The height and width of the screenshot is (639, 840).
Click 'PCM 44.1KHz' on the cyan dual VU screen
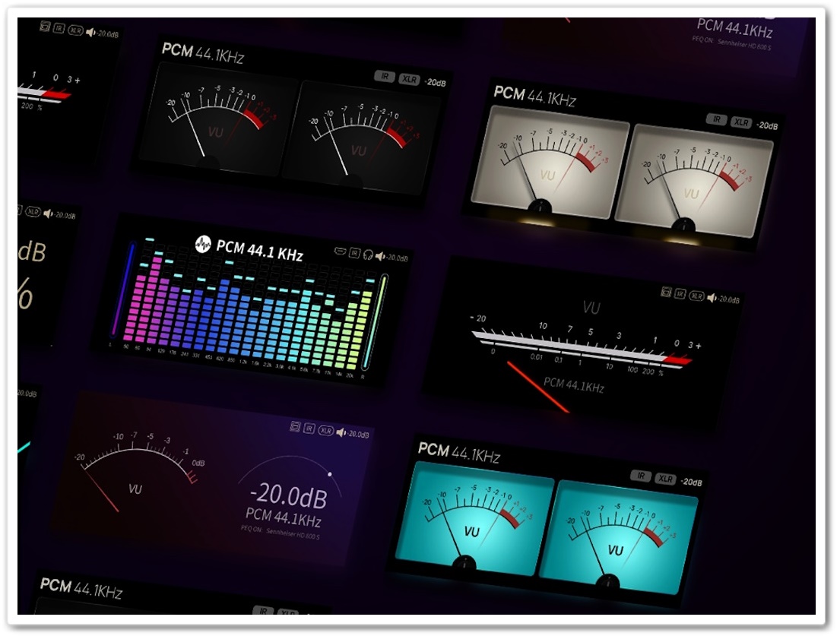(x=459, y=453)
